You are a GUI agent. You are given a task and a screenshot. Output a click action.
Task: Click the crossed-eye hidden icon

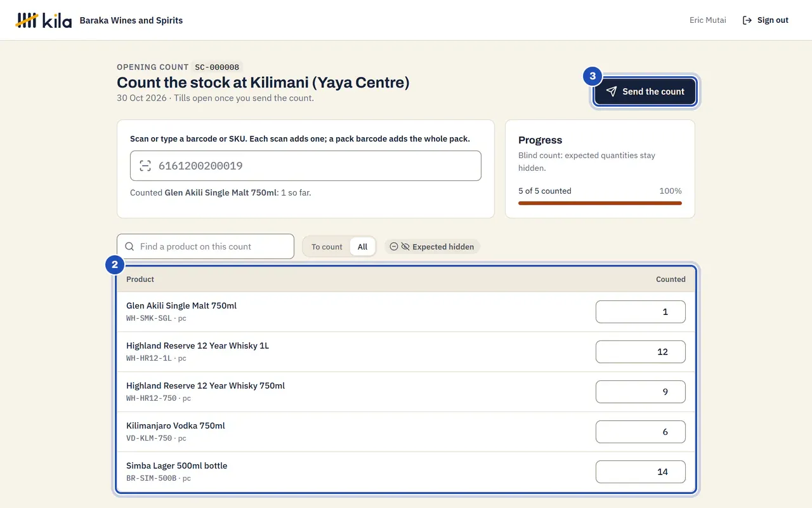(405, 246)
